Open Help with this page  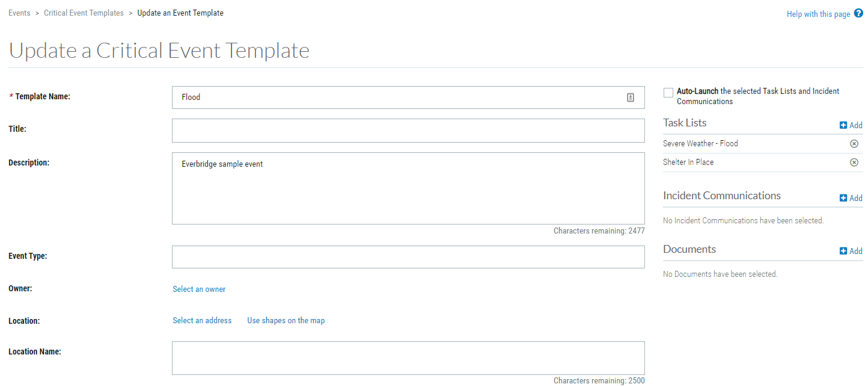tap(818, 13)
